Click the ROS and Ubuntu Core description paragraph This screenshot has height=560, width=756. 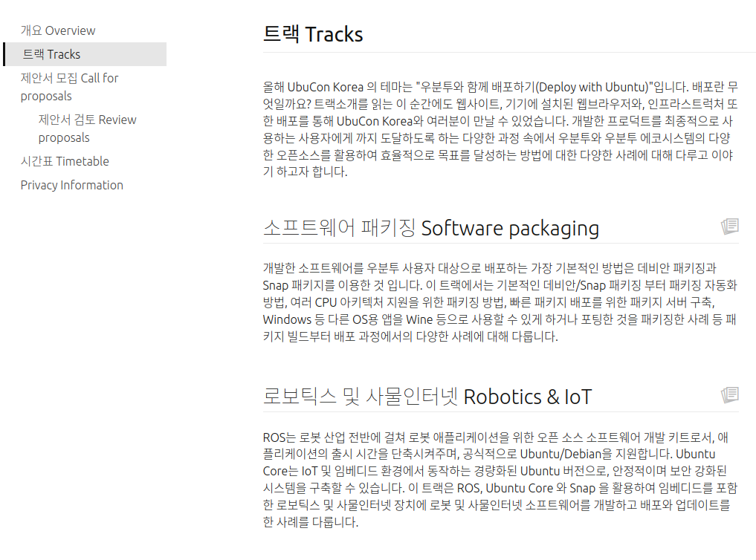498,479
